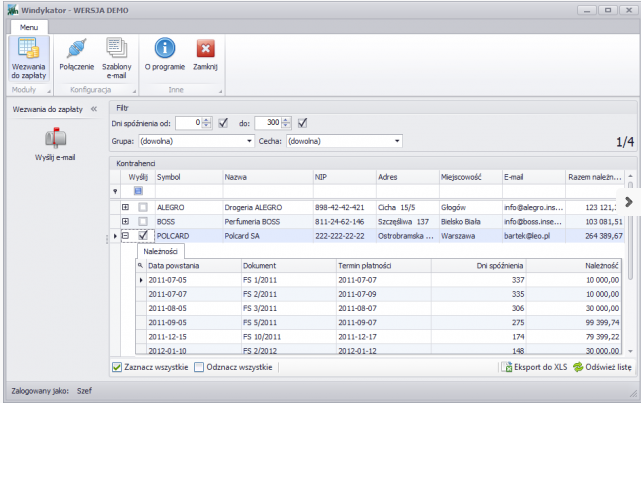Sort by the NIP column header
The width and height of the screenshot is (641, 480).
[x=345, y=177]
